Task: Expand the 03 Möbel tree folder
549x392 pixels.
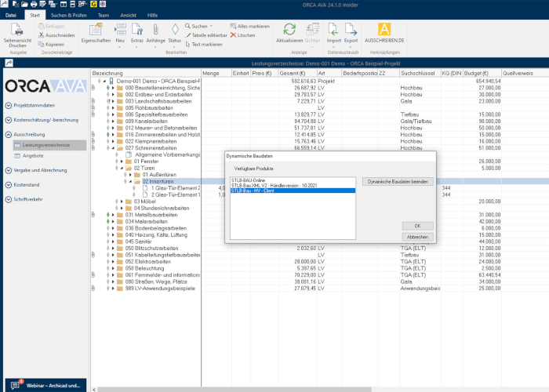Action: [x=122, y=201]
